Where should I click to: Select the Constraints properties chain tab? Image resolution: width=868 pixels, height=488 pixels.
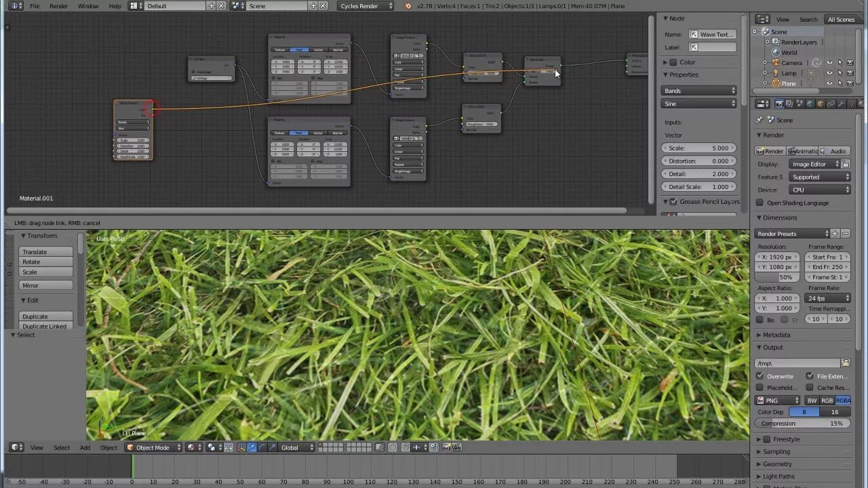(830, 104)
